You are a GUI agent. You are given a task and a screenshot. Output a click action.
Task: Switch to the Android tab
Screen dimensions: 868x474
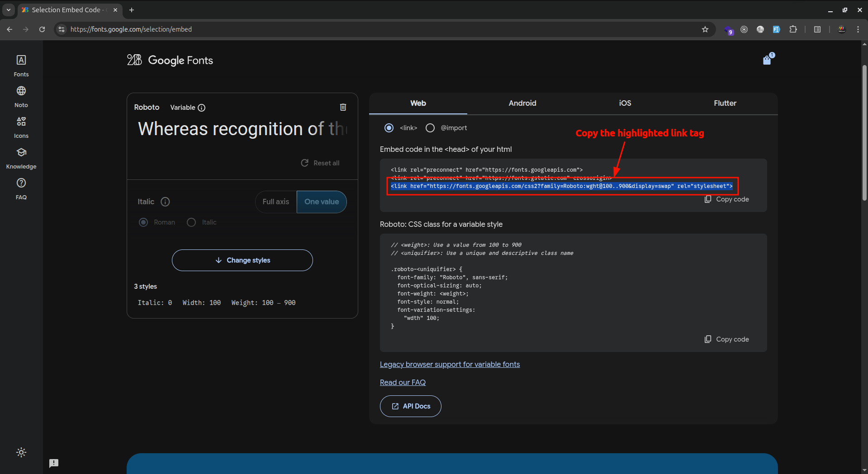[522, 103]
